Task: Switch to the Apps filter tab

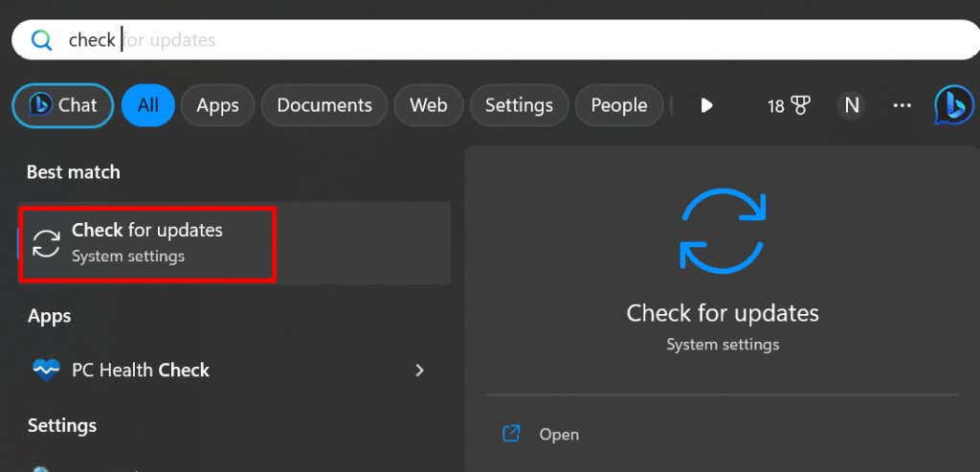Action: [217, 105]
